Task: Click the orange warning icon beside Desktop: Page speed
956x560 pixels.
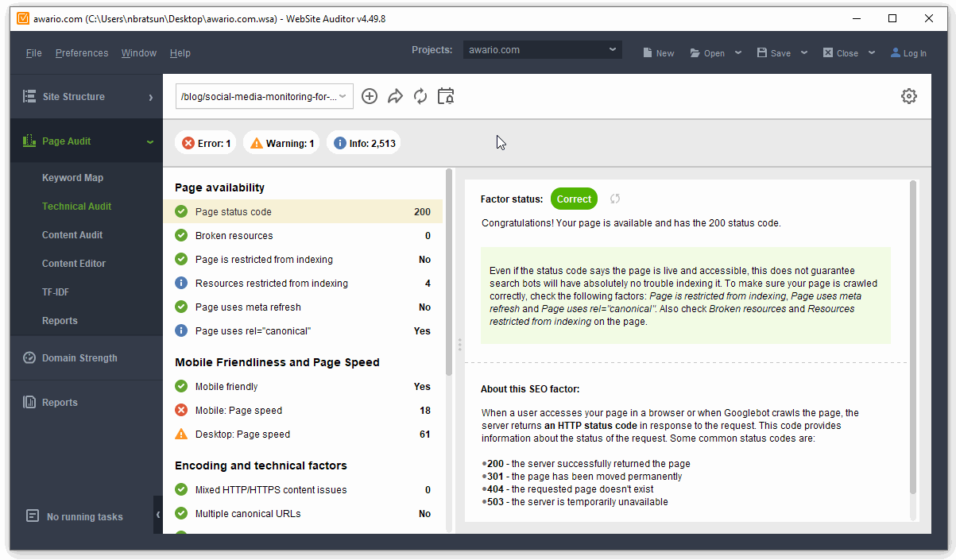Action: pyautogui.click(x=181, y=434)
